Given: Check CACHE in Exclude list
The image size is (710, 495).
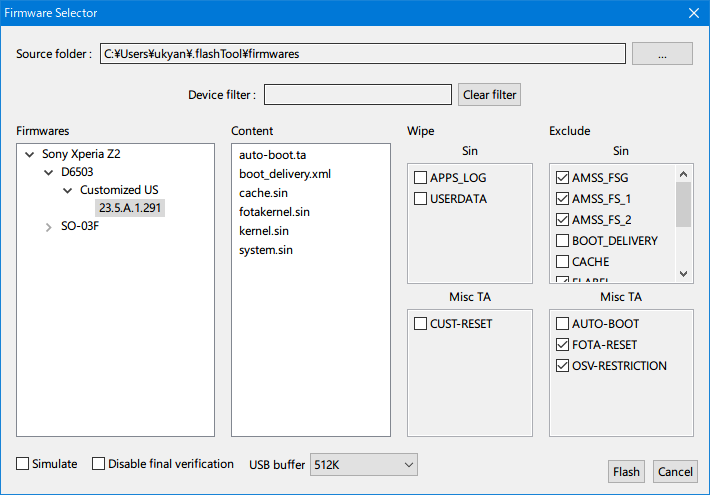Looking at the screenshot, I should [x=562, y=261].
